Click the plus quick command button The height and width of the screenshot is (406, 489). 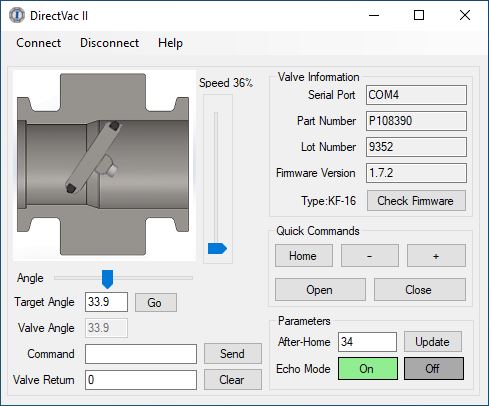coord(436,256)
